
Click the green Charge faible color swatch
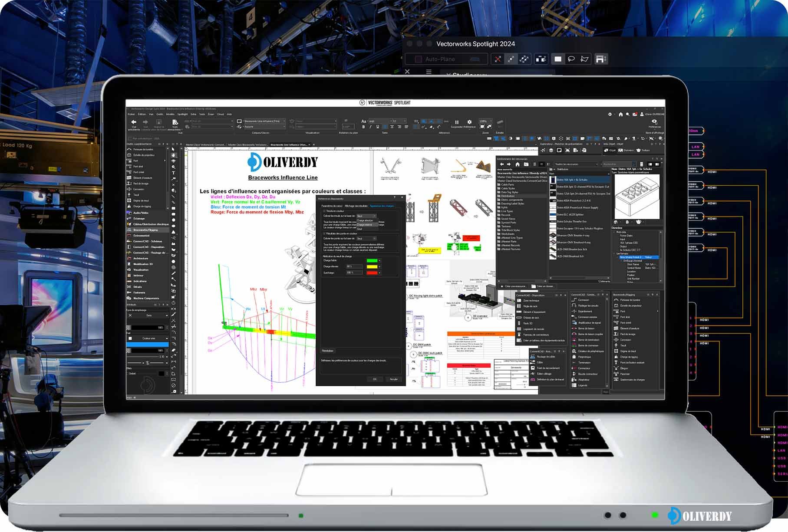point(372,260)
